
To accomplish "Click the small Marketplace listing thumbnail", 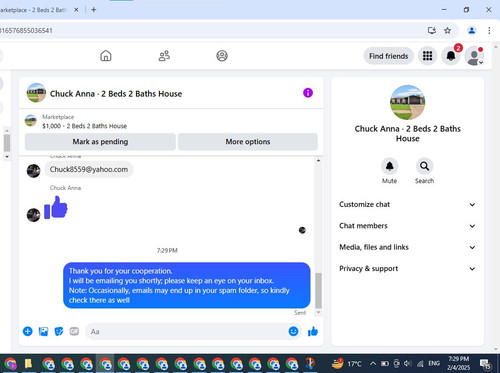I will click(31, 120).
